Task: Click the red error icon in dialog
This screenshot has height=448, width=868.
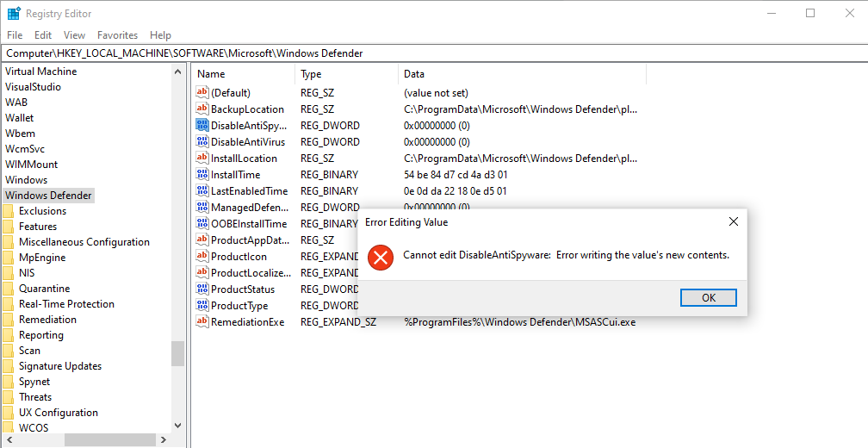Action: pos(381,256)
